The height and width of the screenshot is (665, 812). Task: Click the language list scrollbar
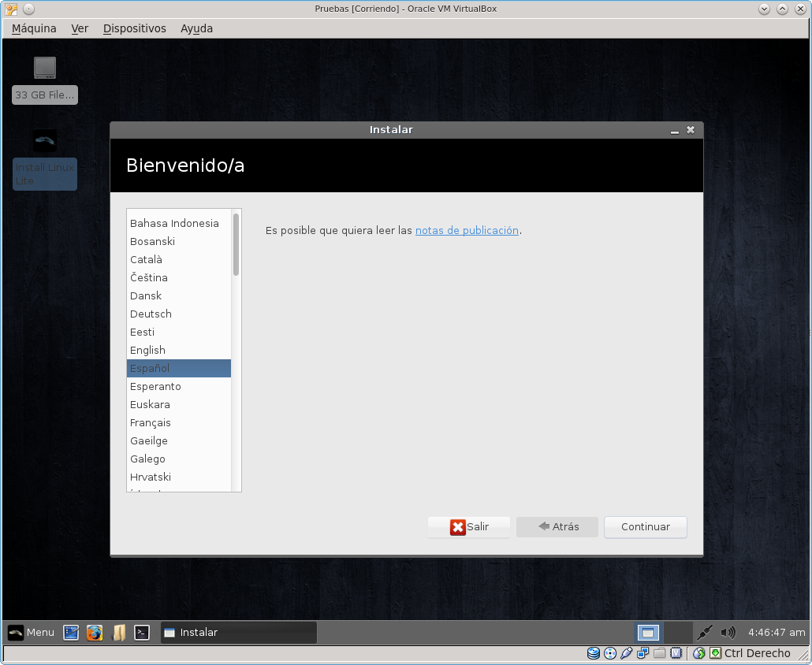point(236,245)
